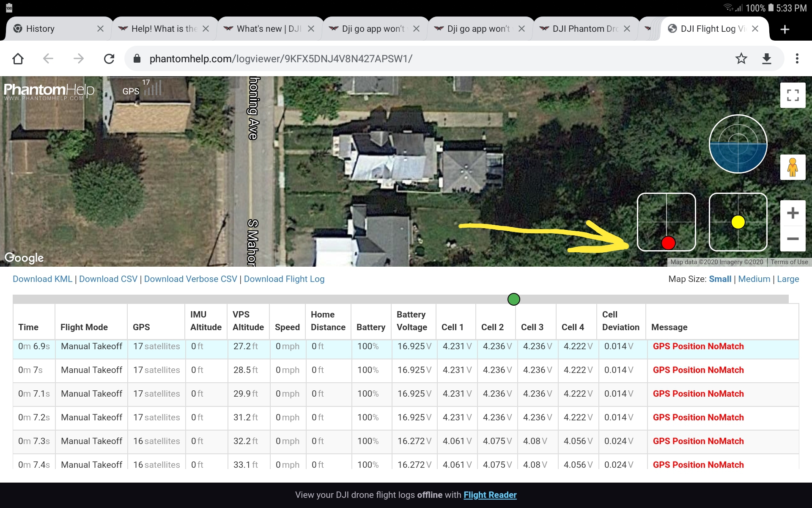Zoom in on the map
The image size is (812, 508).
(x=793, y=213)
